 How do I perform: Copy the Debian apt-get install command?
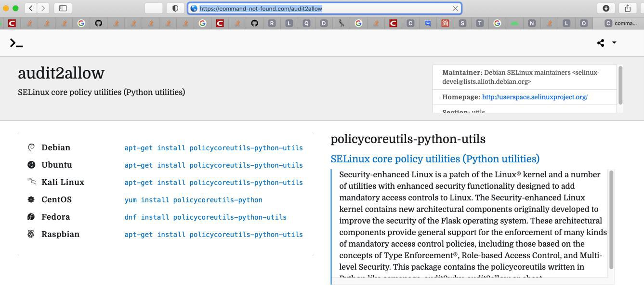pyautogui.click(x=213, y=148)
